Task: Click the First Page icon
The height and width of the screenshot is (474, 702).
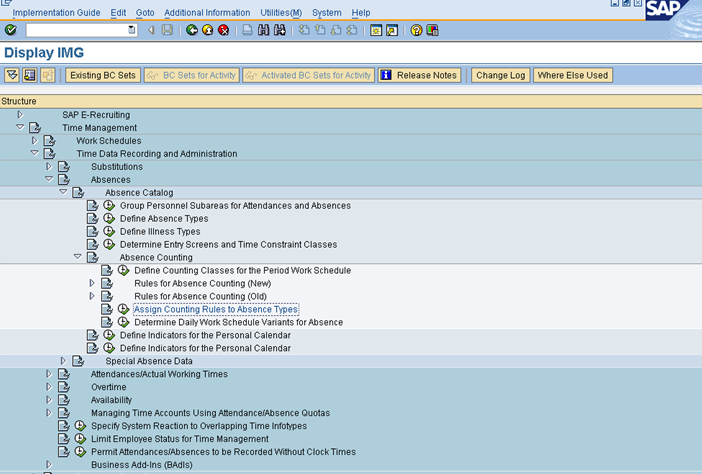Action: pyautogui.click(x=304, y=30)
